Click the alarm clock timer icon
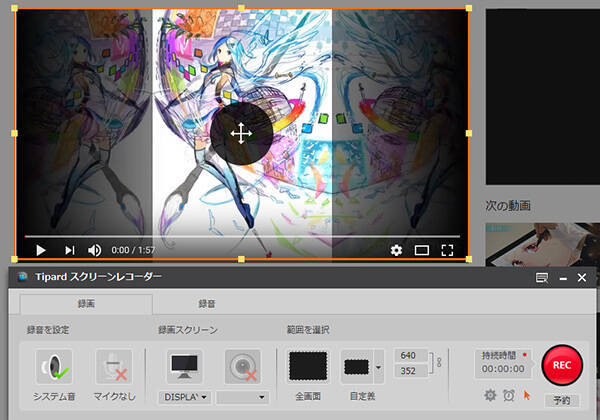The image size is (600, 420). (509, 395)
